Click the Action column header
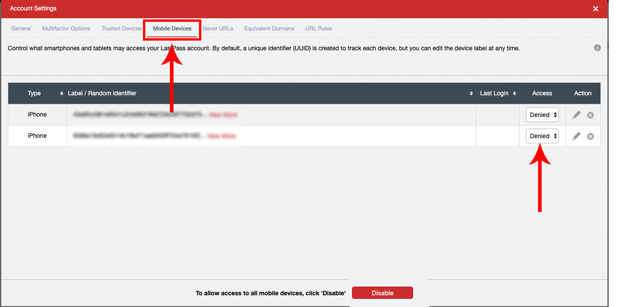The image size is (644, 307). (x=583, y=93)
